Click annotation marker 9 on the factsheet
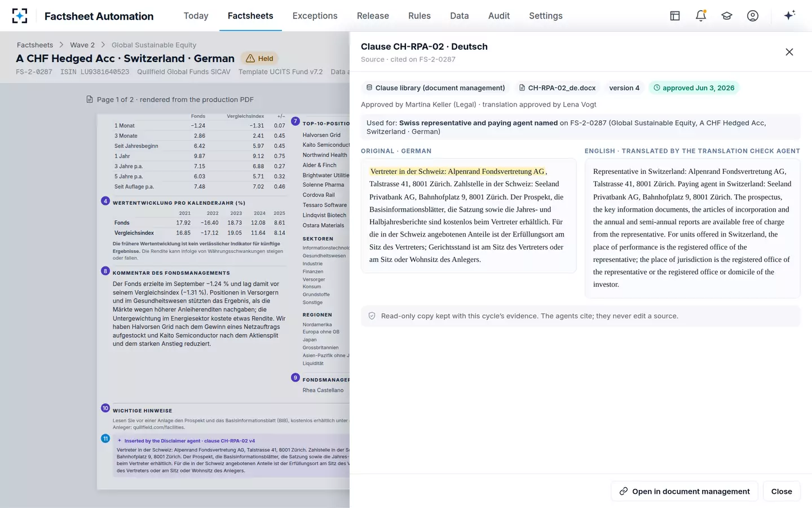 click(x=295, y=378)
